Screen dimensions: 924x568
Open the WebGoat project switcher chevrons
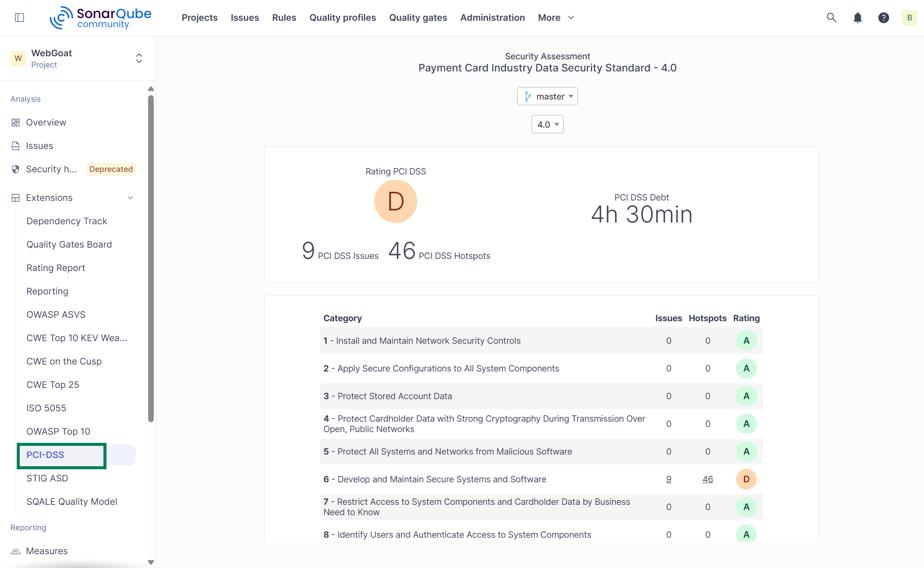coord(139,58)
